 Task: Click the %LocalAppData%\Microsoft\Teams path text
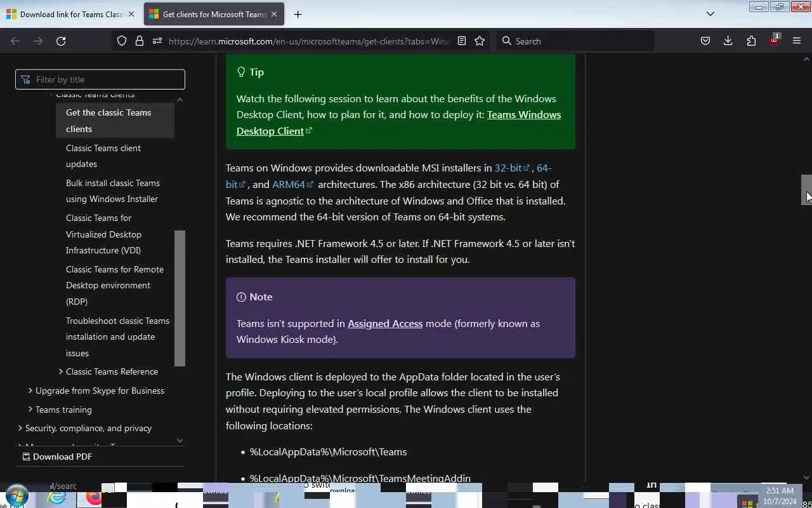pyautogui.click(x=328, y=451)
